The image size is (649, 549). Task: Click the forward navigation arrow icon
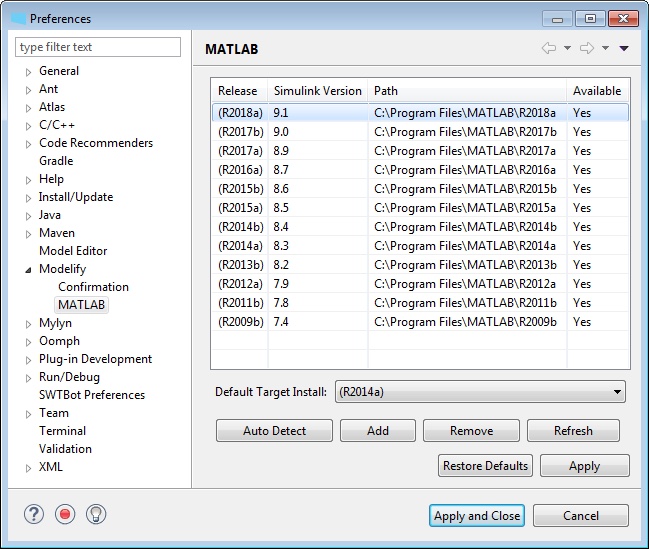tap(587, 48)
